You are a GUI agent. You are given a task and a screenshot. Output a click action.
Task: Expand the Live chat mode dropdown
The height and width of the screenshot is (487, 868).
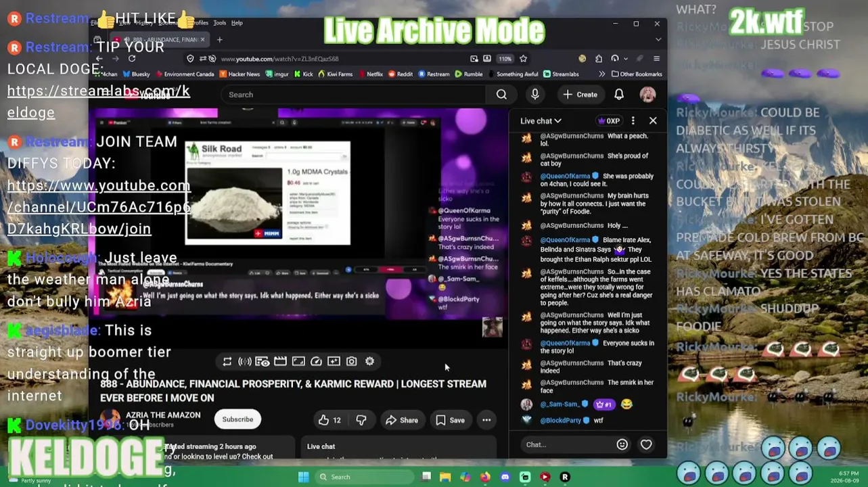pos(541,121)
